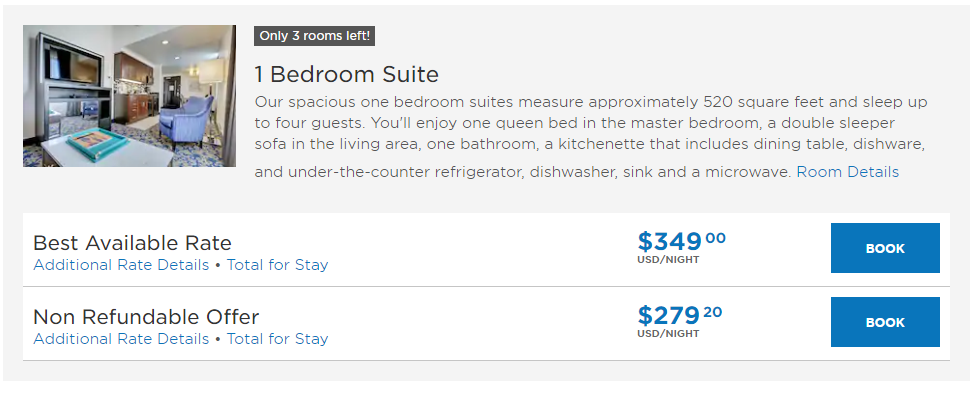Click the 'Only 3 rooms left!' badge
This screenshot has width=970, height=393.
pyautogui.click(x=314, y=36)
